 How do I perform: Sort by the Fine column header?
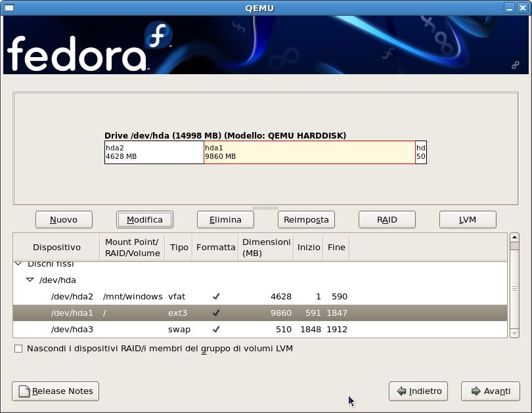tap(336, 247)
